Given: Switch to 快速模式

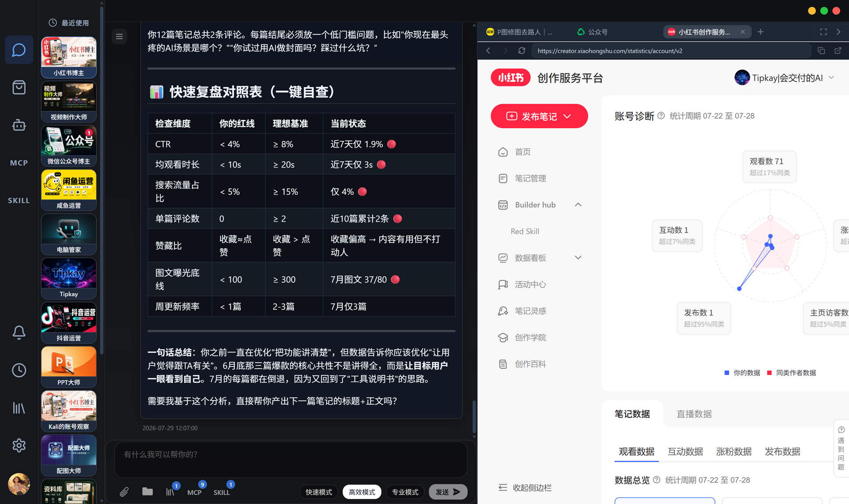Looking at the screenshot, I should [x=319, y=492].
